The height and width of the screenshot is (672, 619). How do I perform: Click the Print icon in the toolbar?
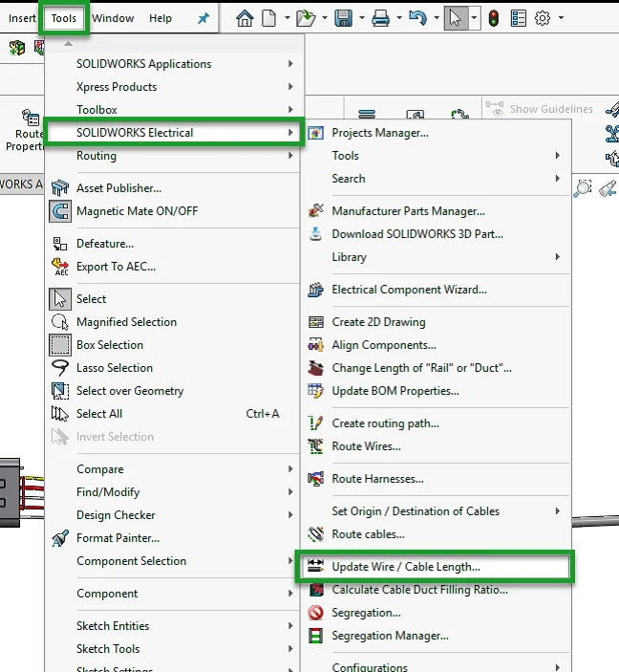tap(380, 18)
